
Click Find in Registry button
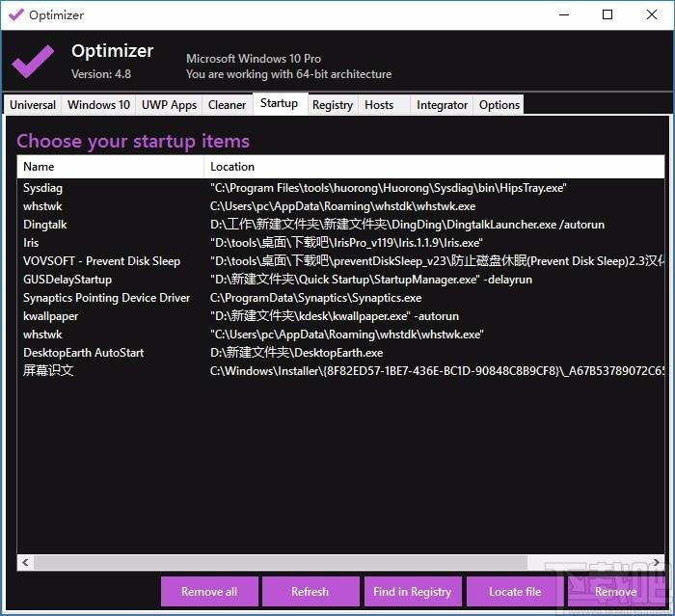point(413,592)
